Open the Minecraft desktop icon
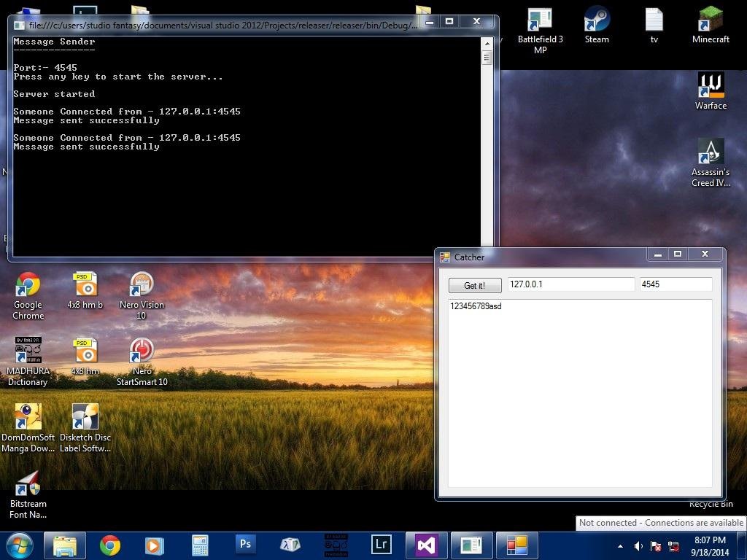The height and width of the screenshot is (560, 747). pos(711,26)
